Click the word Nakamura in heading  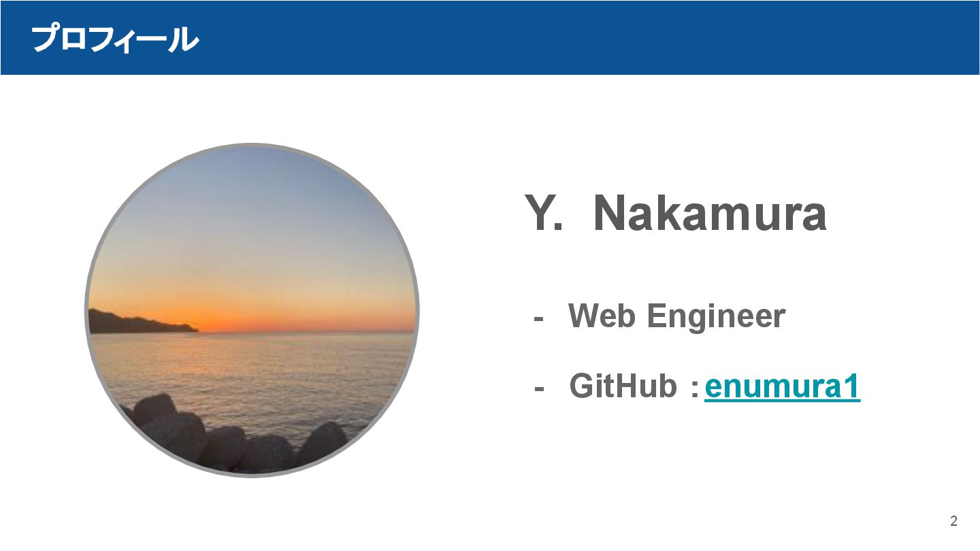pyautogui.click(x=710, y=213)
